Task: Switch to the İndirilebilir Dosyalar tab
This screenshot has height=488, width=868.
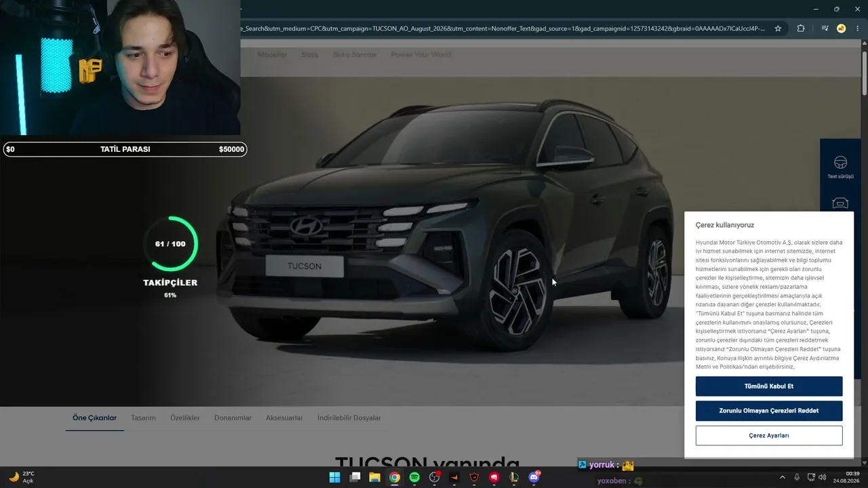Action: pos(349,418)
